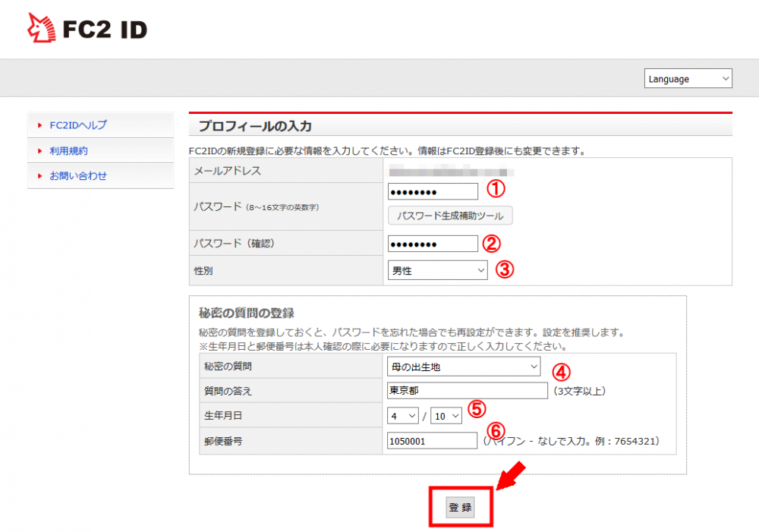Click the 質問の答え label

(228, 391)
